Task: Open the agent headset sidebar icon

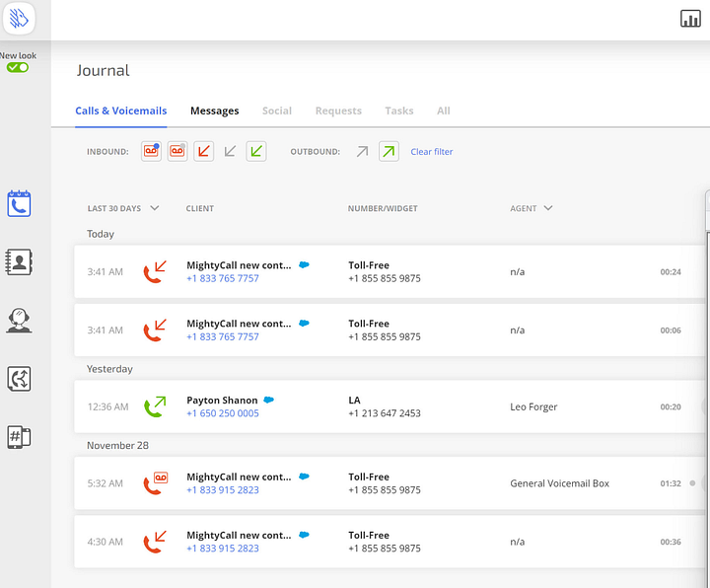Action: tap(19, 321)
